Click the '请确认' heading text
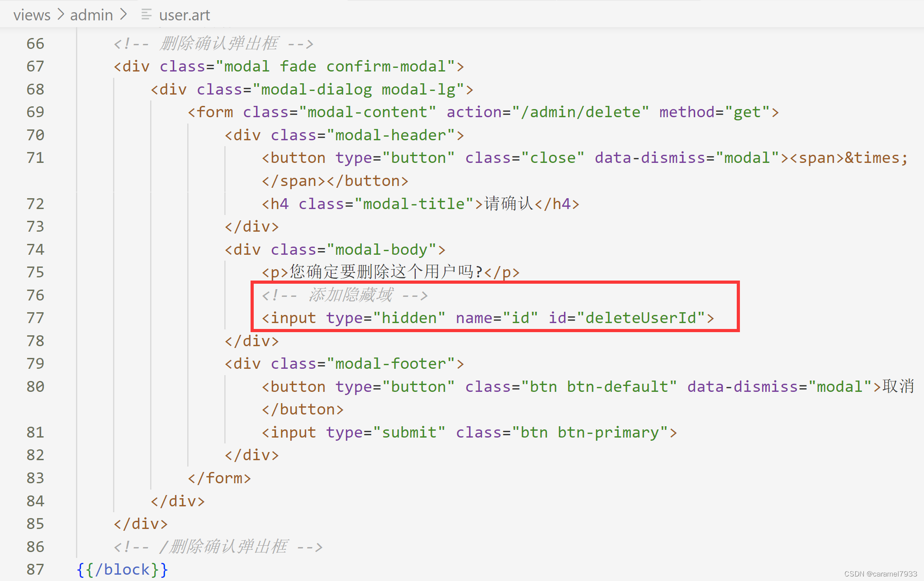Viewport: 924px width, 581px height. pos(509,204)
